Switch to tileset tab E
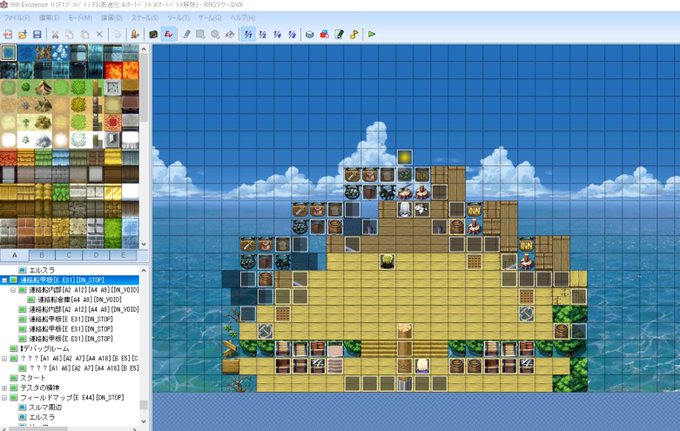The width and height of the screenshot is (680, 431). (123, 255)
